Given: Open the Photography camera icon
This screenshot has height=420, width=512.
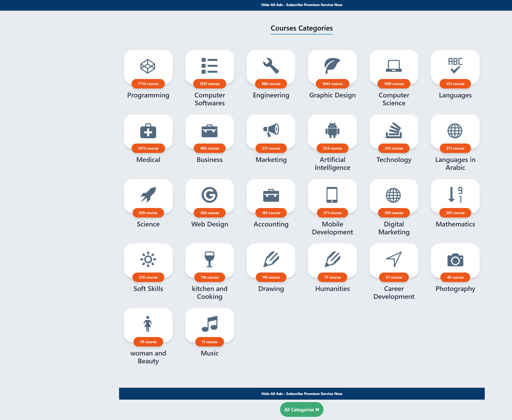Looking at the screenshot, I should tap(455, 260).
